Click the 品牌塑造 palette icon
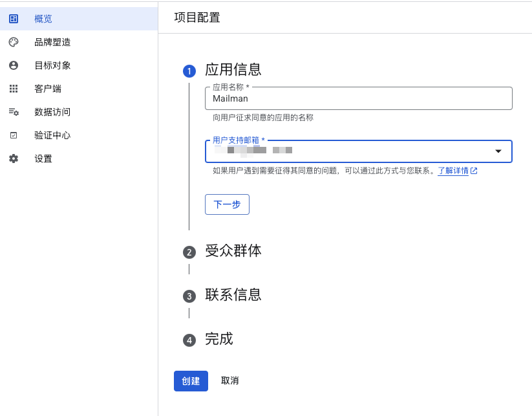532x416 pixels. pyautogui.click(x=14, y=42)
